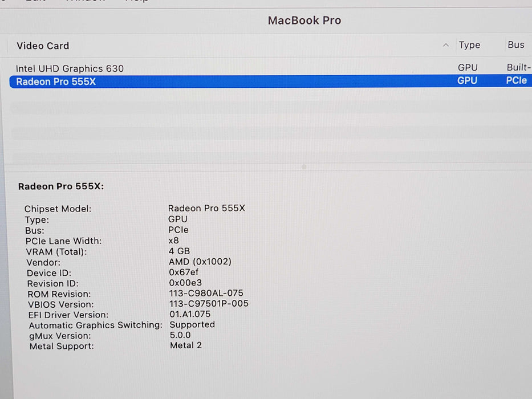Click the VBIOS Version value '113-C97501P-005'
Screen dimensions: 532x399
point(209,303)
